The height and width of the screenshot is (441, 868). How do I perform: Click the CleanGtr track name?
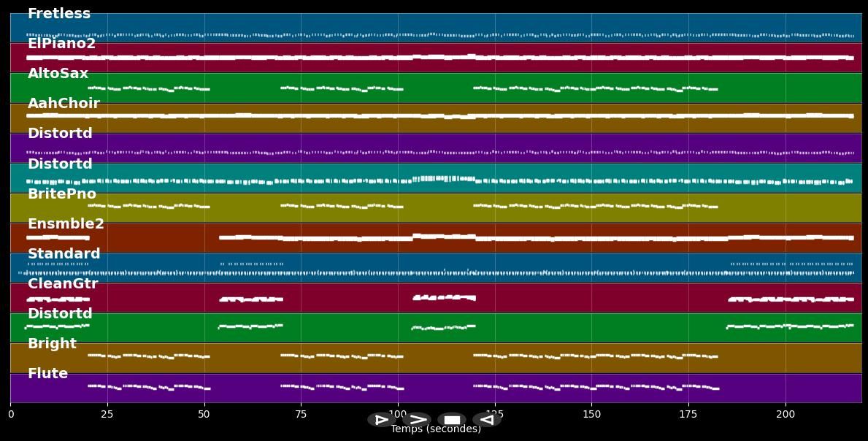63,284
